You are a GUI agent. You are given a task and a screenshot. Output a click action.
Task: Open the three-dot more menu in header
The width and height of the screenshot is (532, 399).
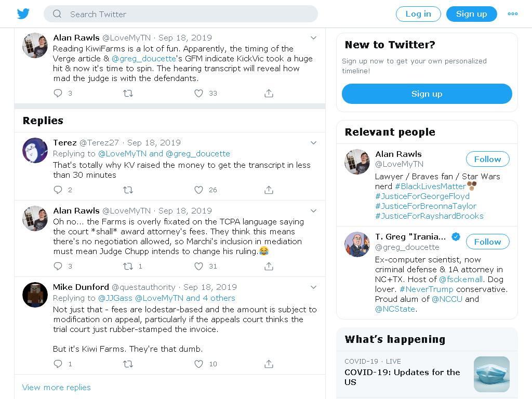point(513,14)
